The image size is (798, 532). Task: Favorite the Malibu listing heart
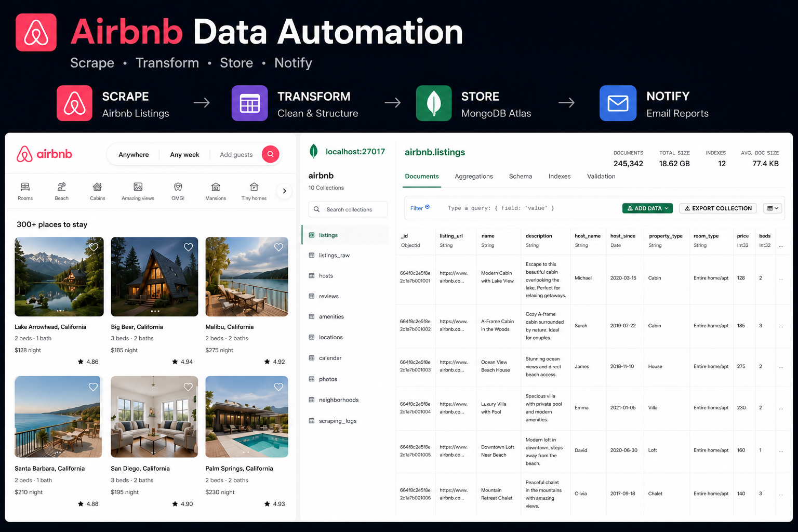coord(278,247)
